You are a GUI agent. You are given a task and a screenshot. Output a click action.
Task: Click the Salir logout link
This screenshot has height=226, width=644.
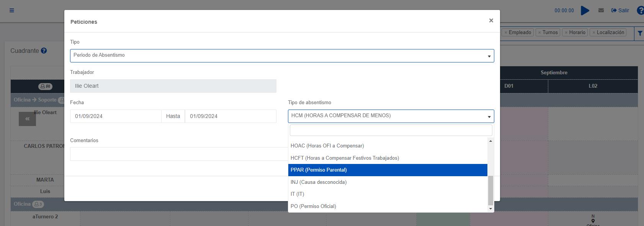click(x=620, y=10)
